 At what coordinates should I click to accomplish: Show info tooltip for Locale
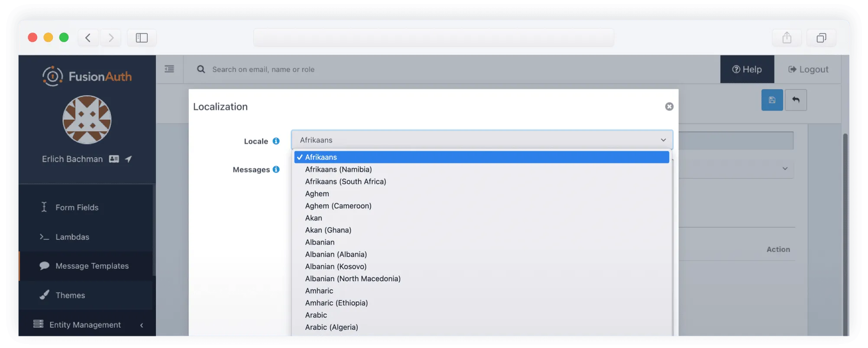(x=276, y=141)
